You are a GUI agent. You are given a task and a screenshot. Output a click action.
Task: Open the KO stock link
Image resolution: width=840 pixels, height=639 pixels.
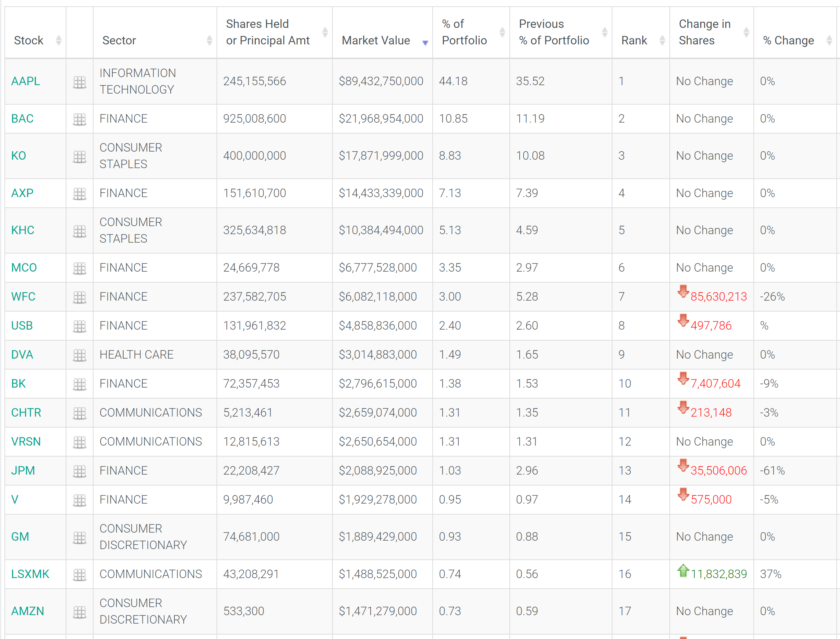click(19, 156)
